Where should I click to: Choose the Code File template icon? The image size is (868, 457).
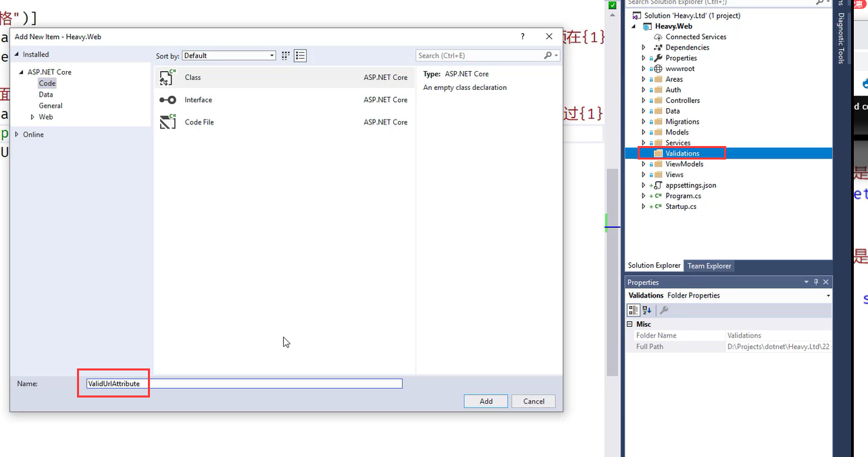167,122
